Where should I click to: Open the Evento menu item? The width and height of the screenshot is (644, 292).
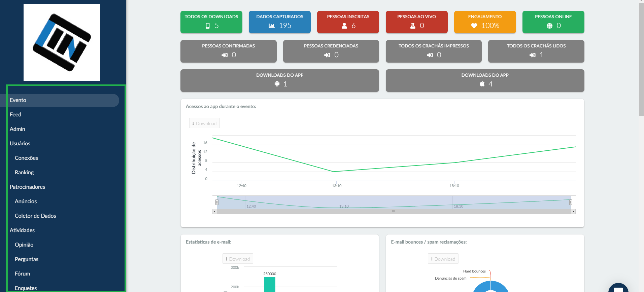point(60,100)
